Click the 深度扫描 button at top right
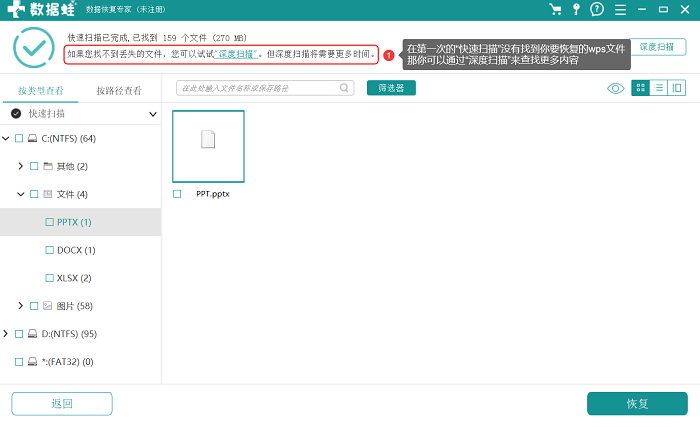The image size is (700, 427). coord(657,47)
